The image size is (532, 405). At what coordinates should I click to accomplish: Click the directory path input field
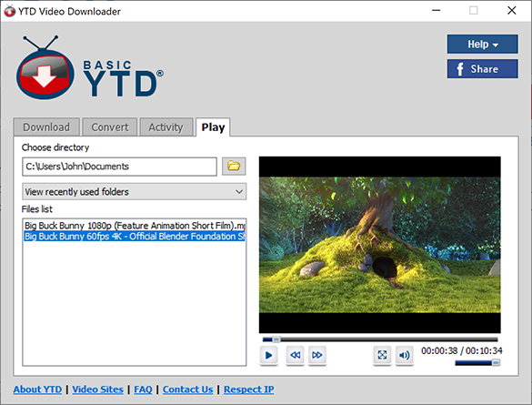click(119, 167)
